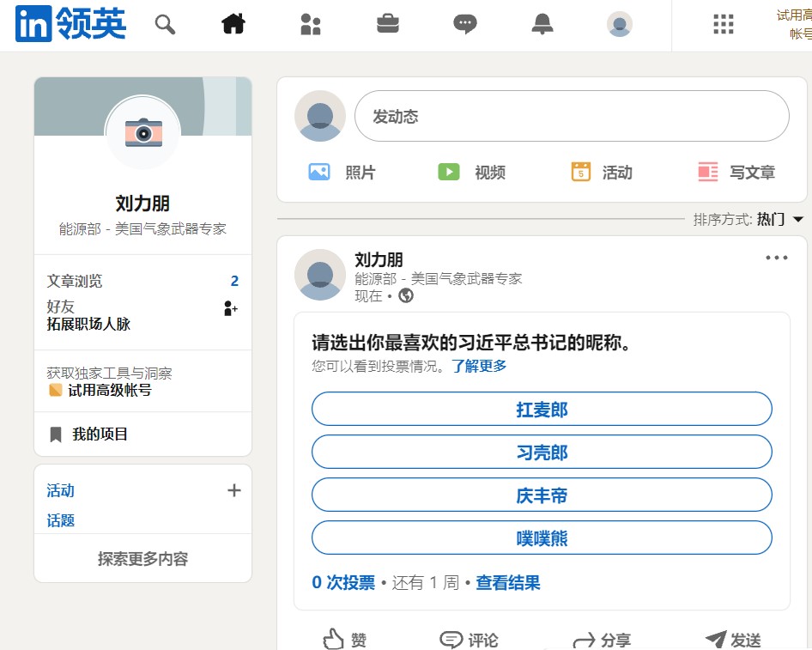The width and height of the screenshot is (812, 650).
Task: Click the 发送 send paper-plane icon
Action: pos(716,640)
